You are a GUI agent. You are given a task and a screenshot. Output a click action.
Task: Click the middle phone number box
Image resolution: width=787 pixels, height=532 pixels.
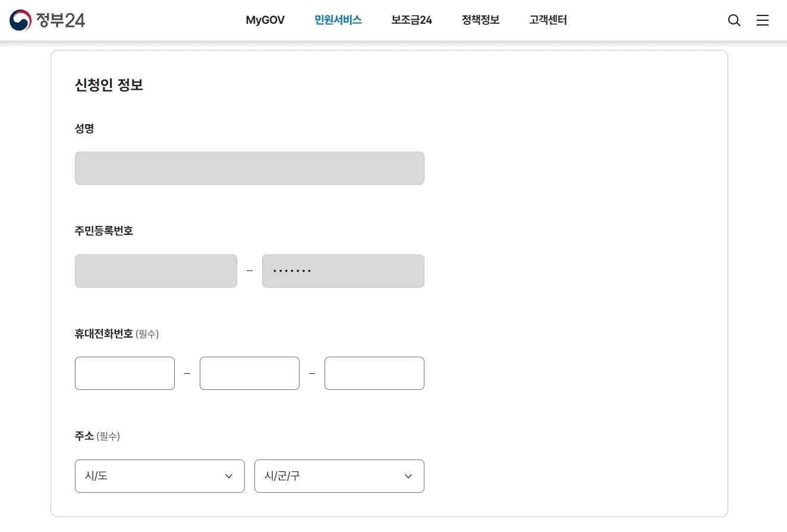250,373
